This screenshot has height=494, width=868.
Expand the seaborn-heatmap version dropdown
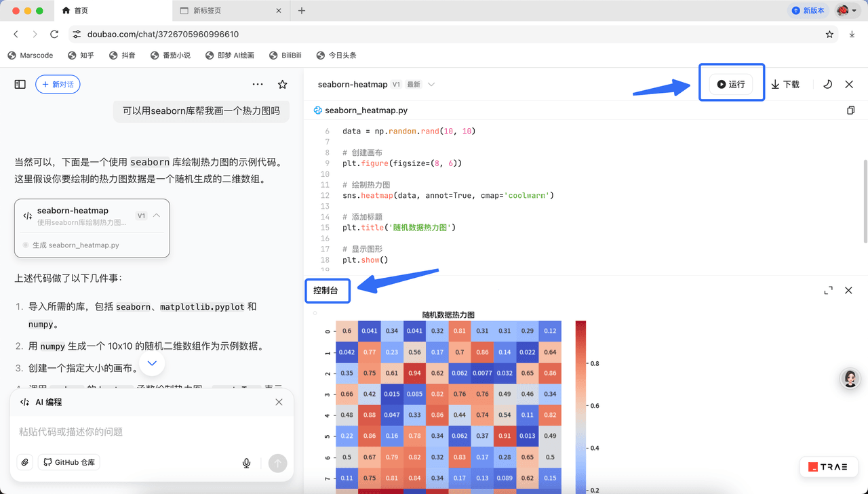point(431,85)
